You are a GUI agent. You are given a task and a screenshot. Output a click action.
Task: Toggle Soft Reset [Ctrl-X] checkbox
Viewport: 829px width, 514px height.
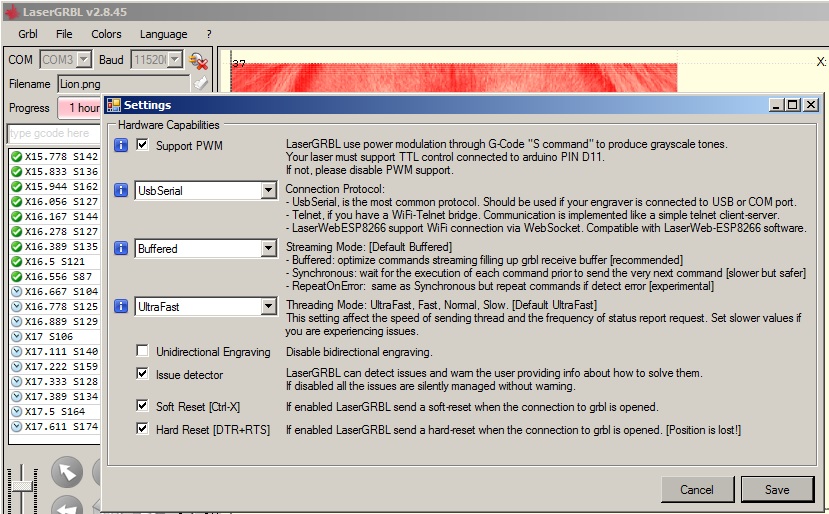point(142,406)
